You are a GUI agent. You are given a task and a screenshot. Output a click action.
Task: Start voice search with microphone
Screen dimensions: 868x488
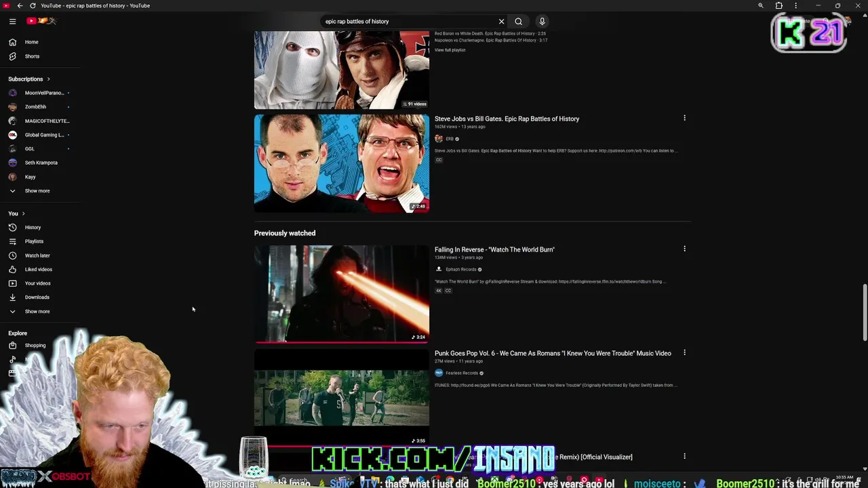coord(542,21)
